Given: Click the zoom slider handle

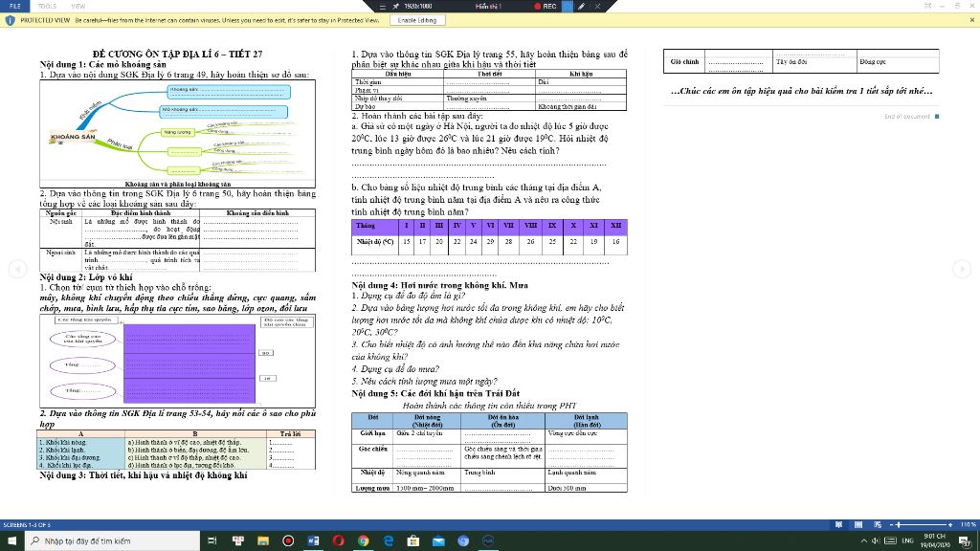Looking at the screenshot, I should 900,525.
